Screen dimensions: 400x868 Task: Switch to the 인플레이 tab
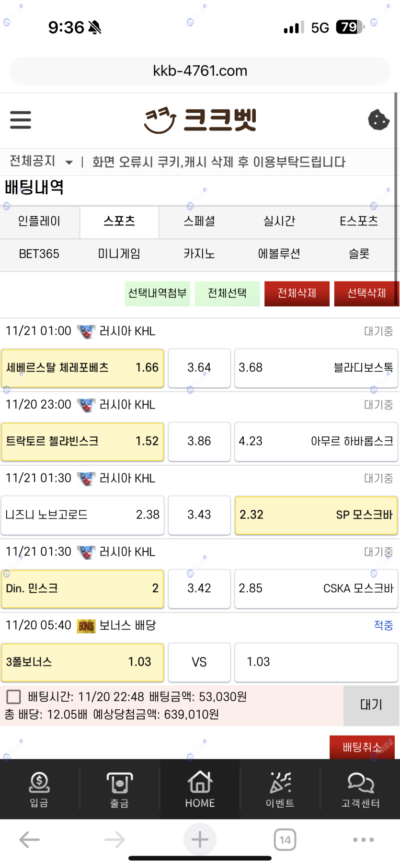coord(39,222)
